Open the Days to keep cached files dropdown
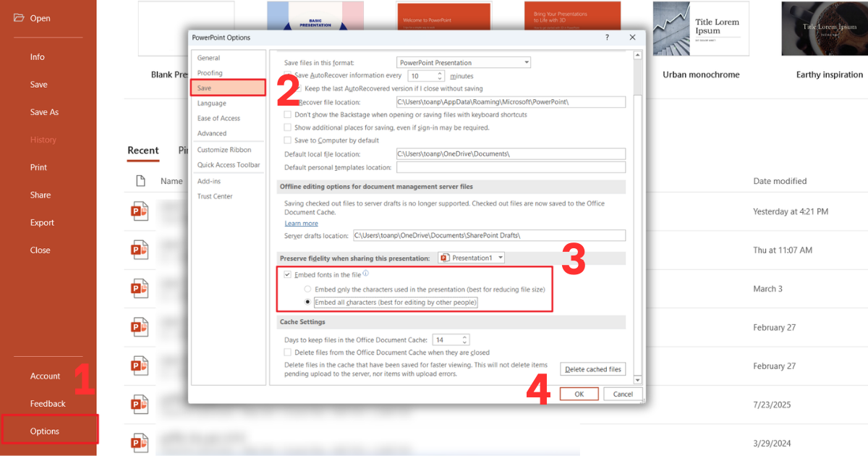 pos(463,339)
